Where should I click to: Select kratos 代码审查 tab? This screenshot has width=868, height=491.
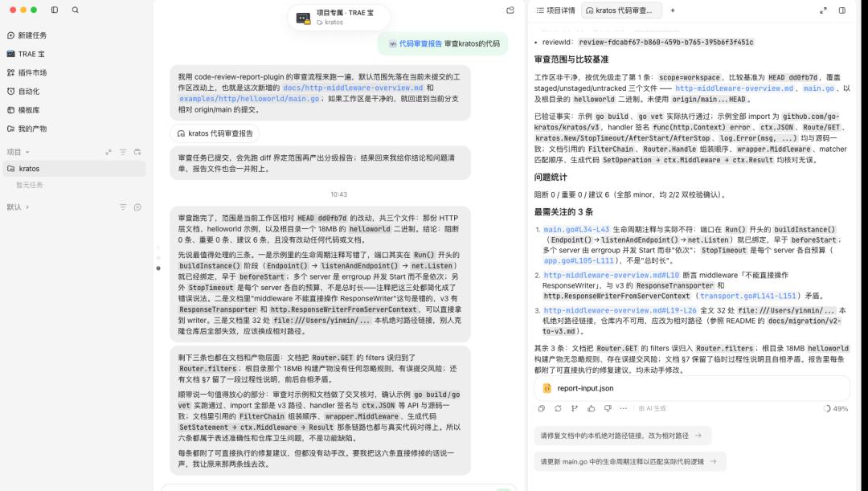click(x=621, y=10)
